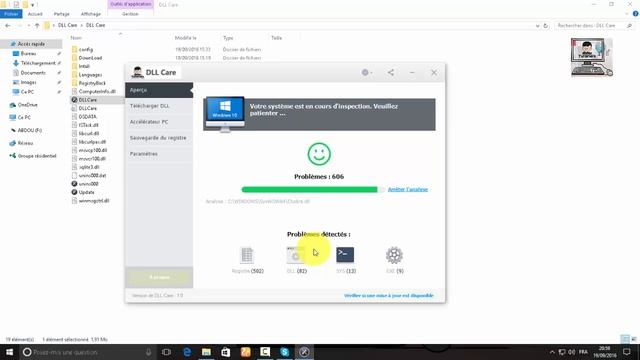Viewport: 640px width, 360px height.
Task: Sort files by the Modifié le column
Action: click(186, 38)
